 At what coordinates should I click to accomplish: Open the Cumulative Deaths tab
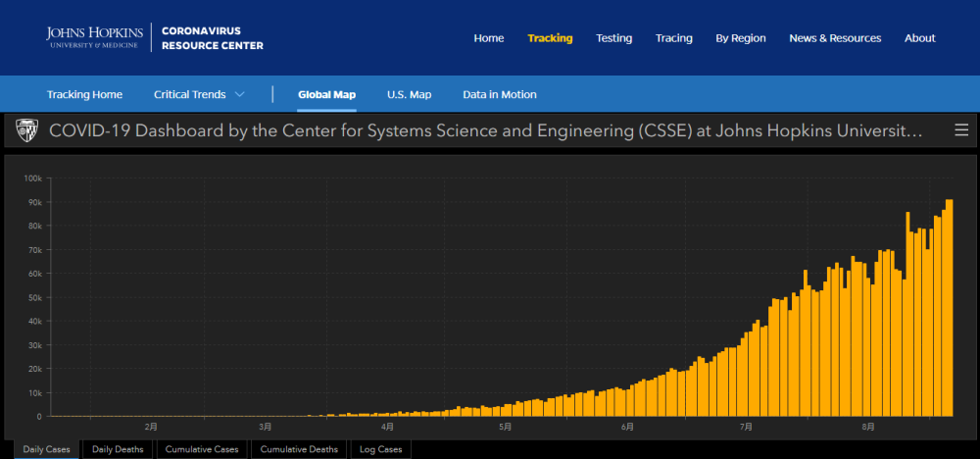click(x=299, y=449)
